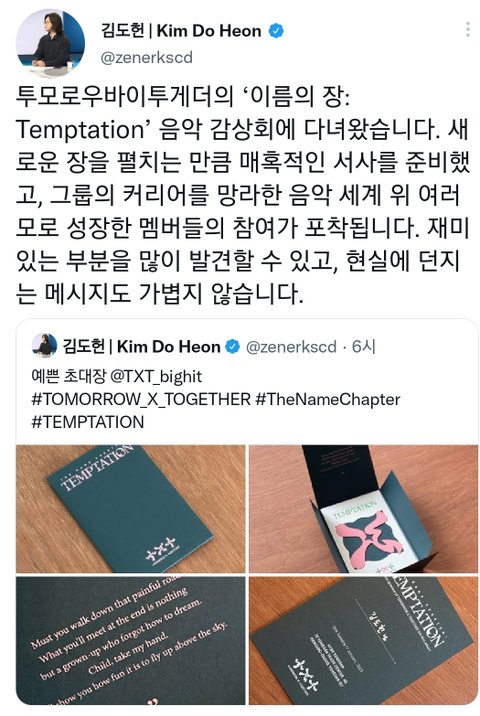Open the #TEMPTATION hashtag
Screen dimensions: 480x716
(x=88, y=421)
